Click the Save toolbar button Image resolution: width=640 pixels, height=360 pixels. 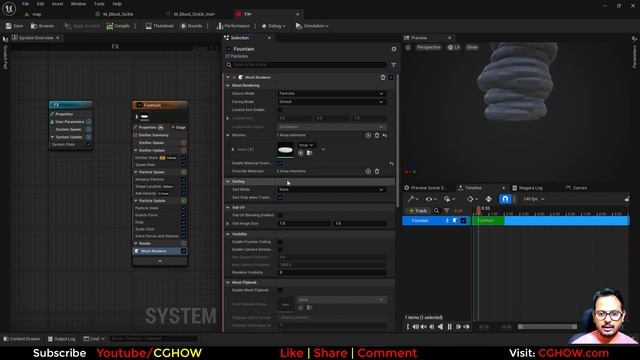[x=14, y=26]
